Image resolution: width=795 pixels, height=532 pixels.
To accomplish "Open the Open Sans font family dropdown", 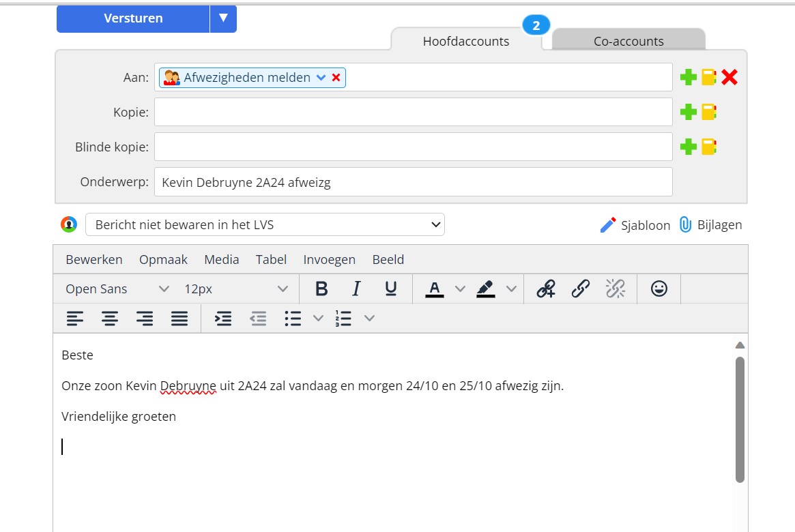I will pos(117,289).
